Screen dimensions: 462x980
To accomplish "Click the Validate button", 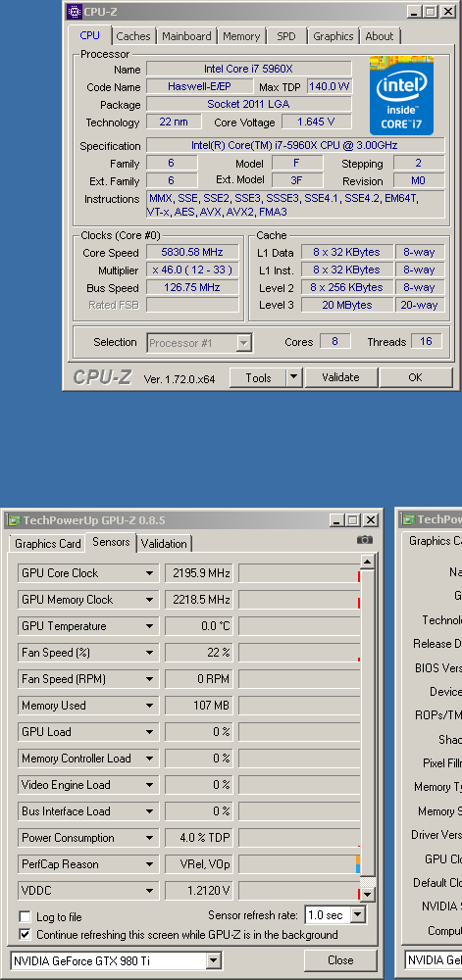I will coord(340,377).
